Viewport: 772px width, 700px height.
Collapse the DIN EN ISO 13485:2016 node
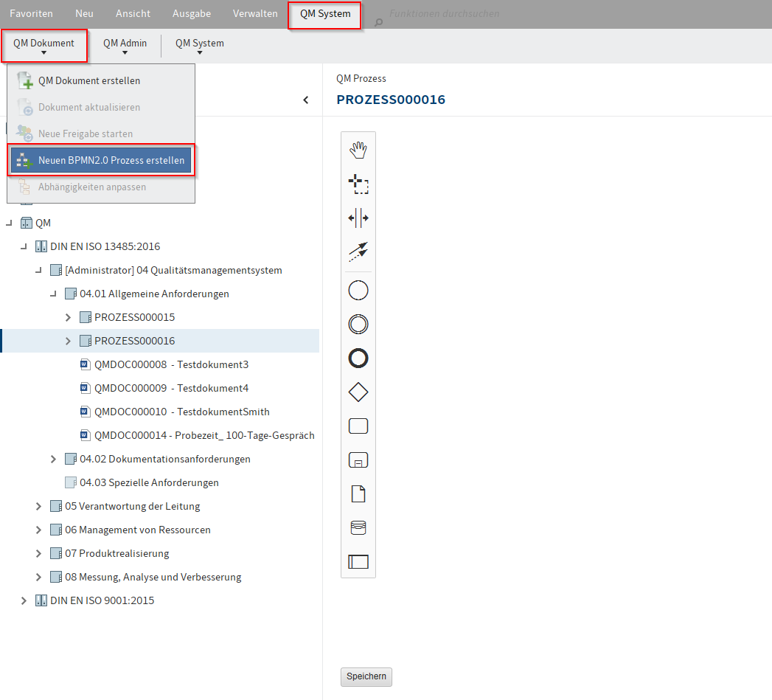[x=24, y=246]
